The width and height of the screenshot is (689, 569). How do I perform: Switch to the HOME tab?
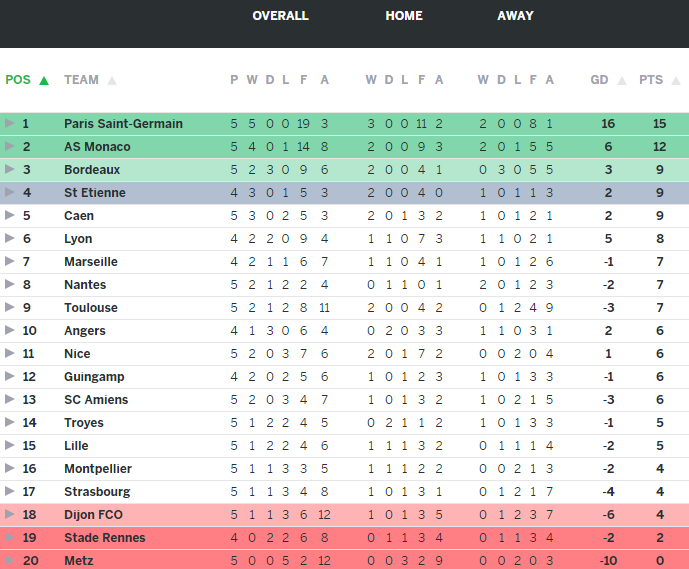pos(404,16)
